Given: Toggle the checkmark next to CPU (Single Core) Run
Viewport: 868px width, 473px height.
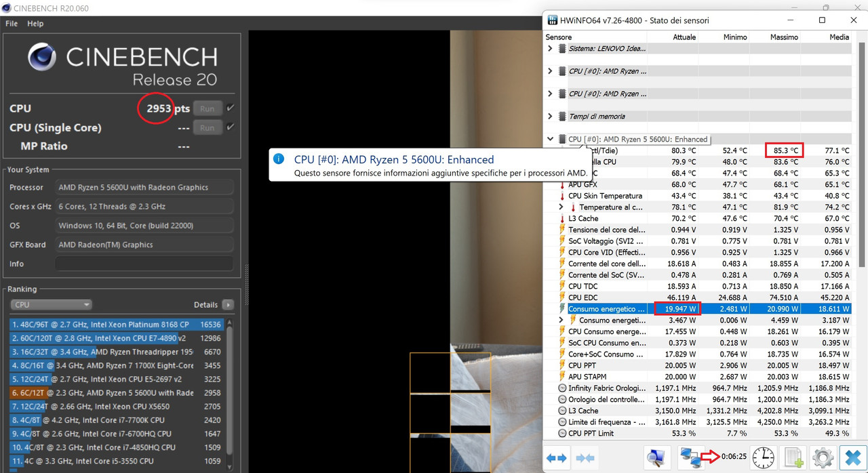Looking at the screenshot, I should tap(231, 127).
